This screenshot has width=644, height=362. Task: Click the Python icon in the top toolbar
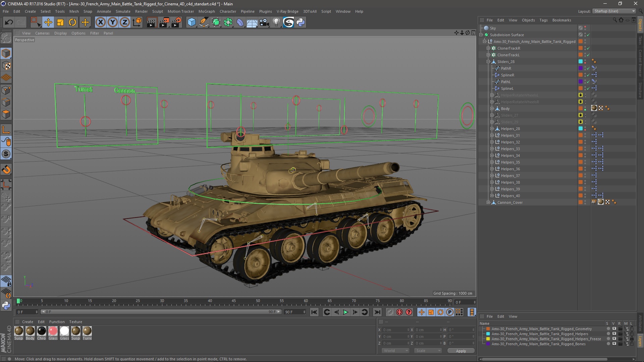tap(301, 22)
